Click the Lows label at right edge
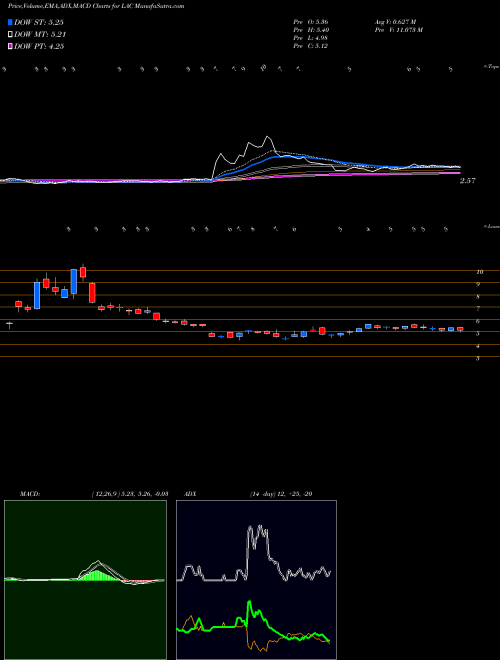The height and width of the screenshot is (660, 500). point(492,226)
